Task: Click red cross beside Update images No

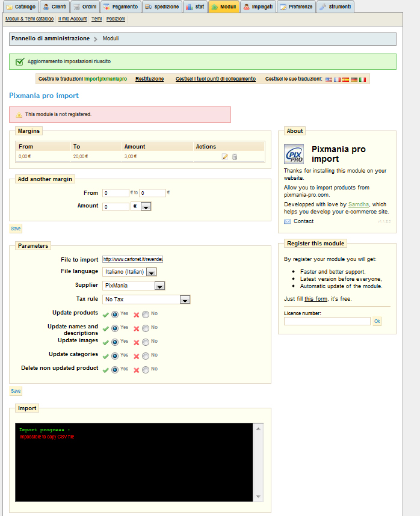Action: point(136,342)
